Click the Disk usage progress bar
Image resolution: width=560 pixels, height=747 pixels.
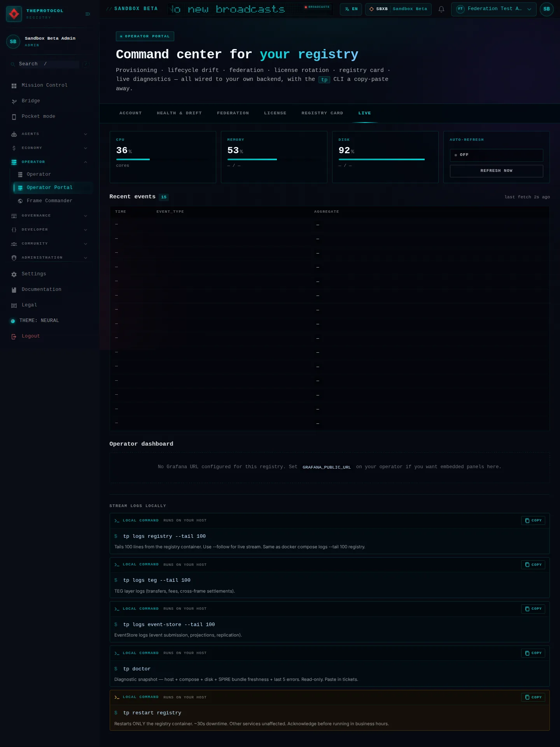(385, 159)
